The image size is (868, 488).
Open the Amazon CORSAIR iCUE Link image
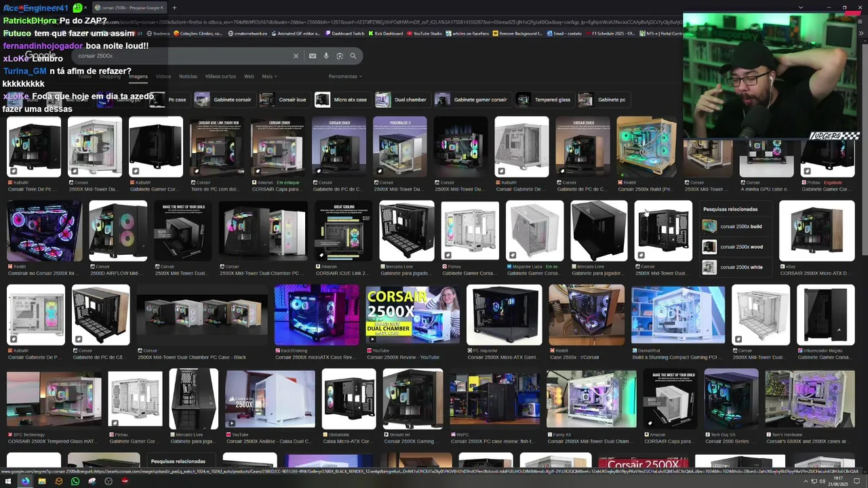click(343, 231)
